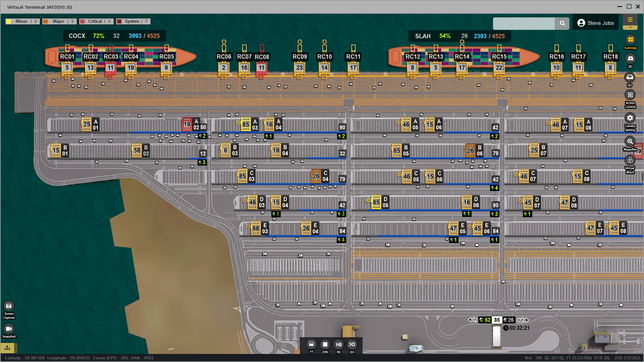Switch to 2D view mode
Screen dimensions: 644x362
630,59
